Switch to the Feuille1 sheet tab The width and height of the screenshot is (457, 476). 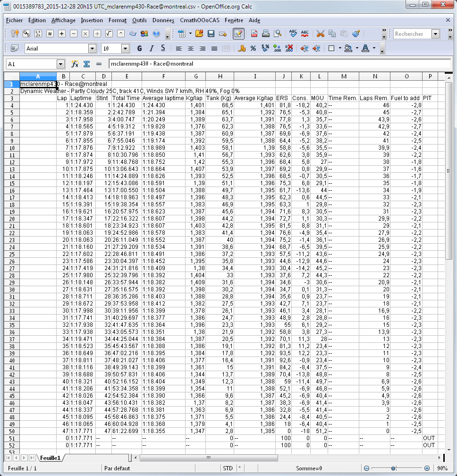point(51,458)
